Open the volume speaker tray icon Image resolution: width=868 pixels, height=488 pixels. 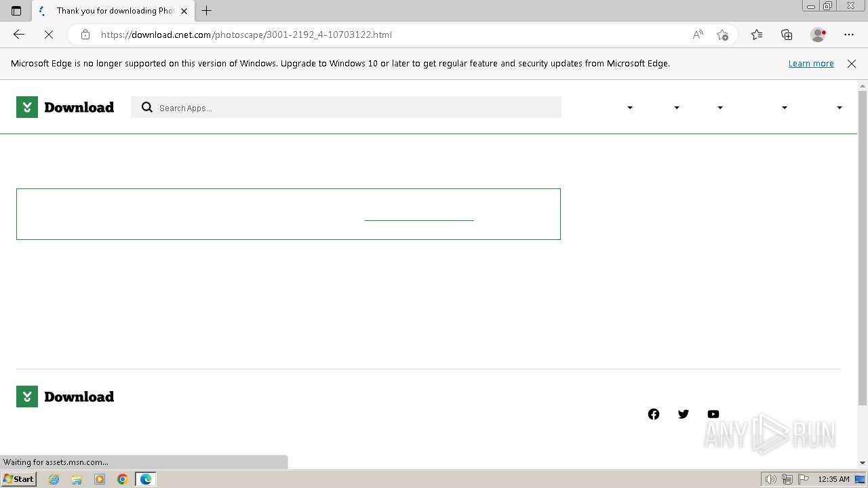coord(771,479)
